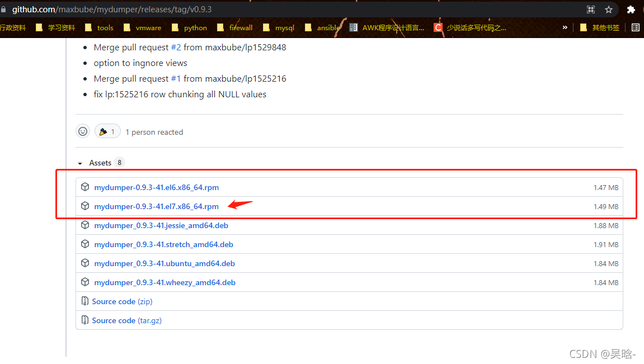The width and height of the screenshot is (644, 364).
Task: Open the 少说话多写代码之 CSDN bookmark
Action: pyautogui.click(x=470, y=27)
